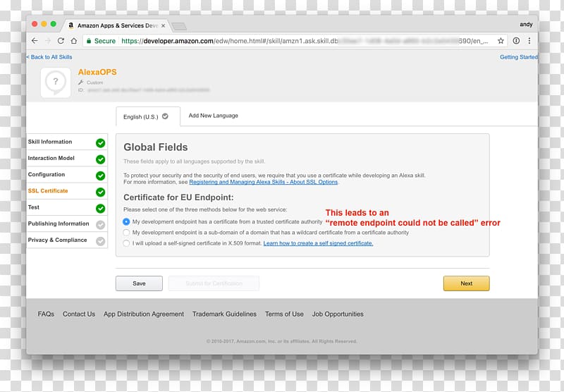564x392 pixels.
Task: Click check icon on English (U.S.) tab
Action: (165, 116)
